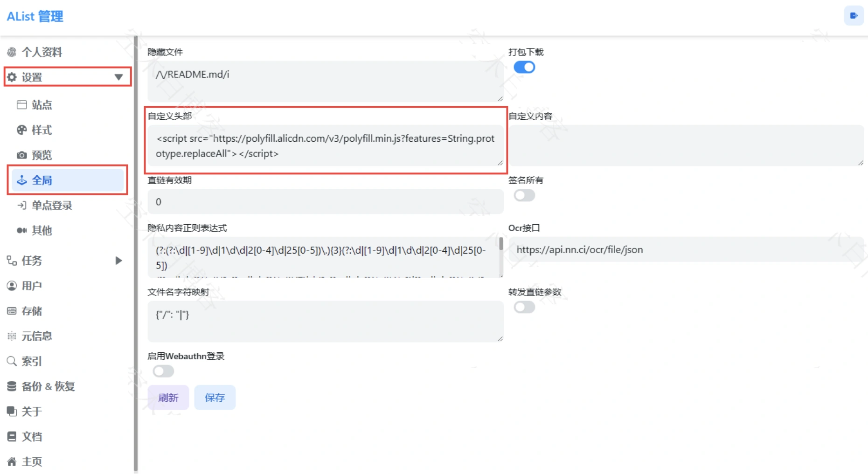Screen dimensions: 868x474
Task: Go to 存储 page
Action: (x=66, y=311)
